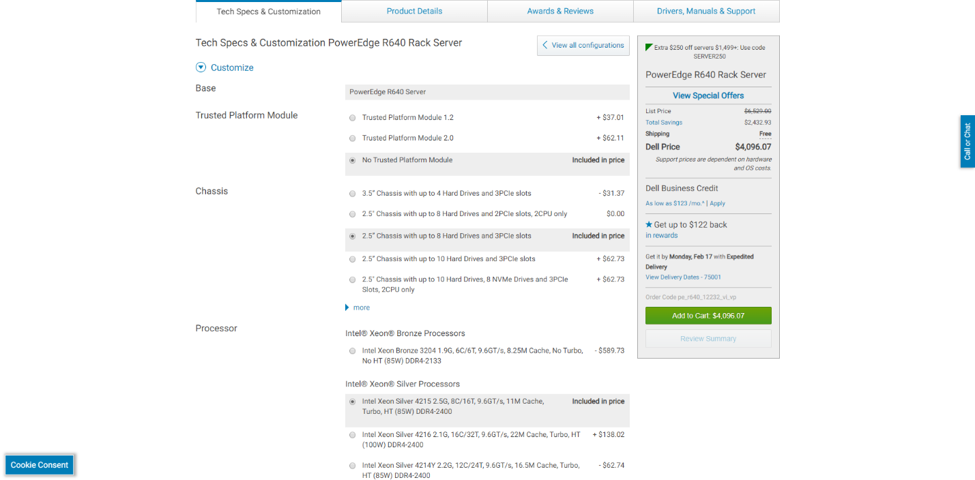
Task: Choose Intel Xeon Silver 4216 processor
Action: tap(353, 435)
